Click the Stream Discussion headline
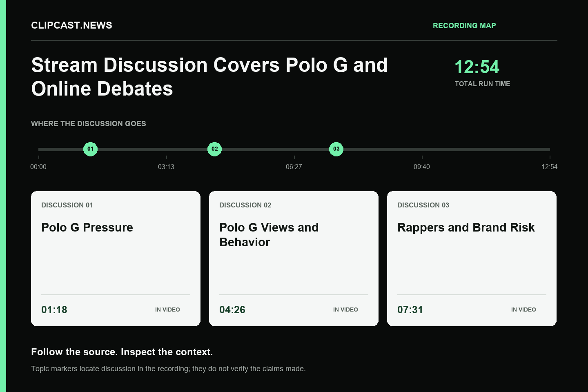The width and height of the screenshot is (588, 392). point(209,77)
